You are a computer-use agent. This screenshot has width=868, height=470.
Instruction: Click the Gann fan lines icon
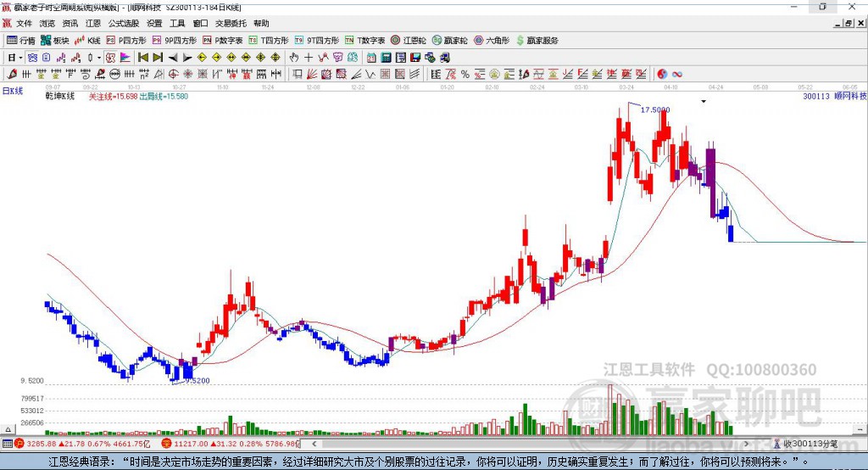[x=311, y=74]
